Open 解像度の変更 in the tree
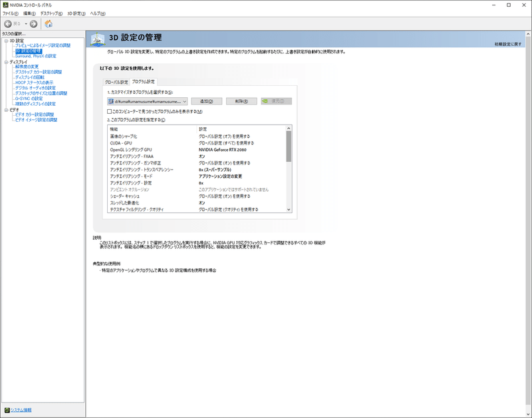 [x=27, y=67]
